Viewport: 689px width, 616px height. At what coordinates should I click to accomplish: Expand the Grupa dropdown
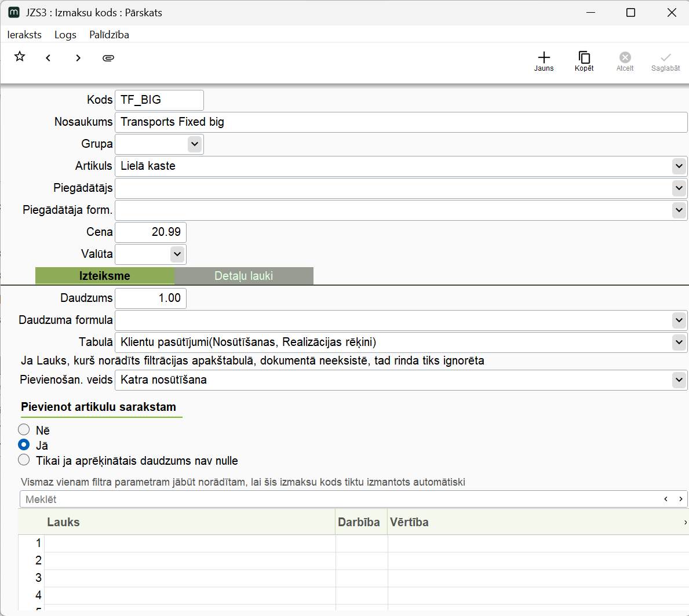point(195,144)
